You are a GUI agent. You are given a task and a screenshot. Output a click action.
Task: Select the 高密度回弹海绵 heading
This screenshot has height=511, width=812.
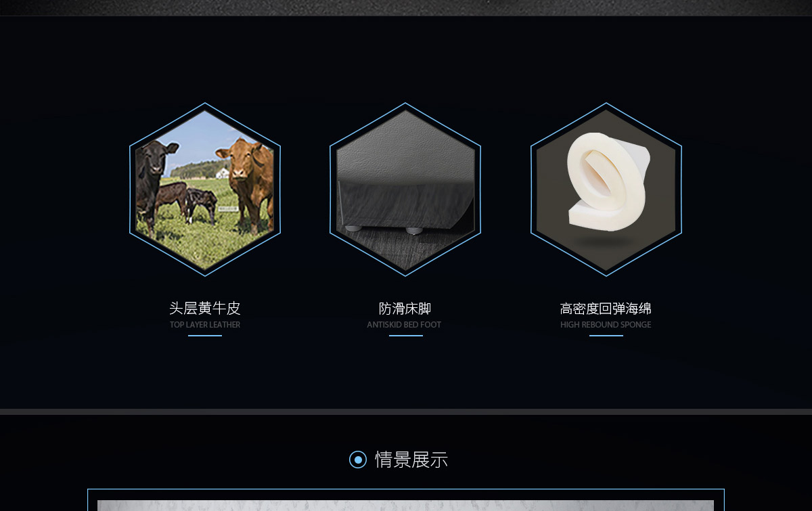[x=606, y=309]
